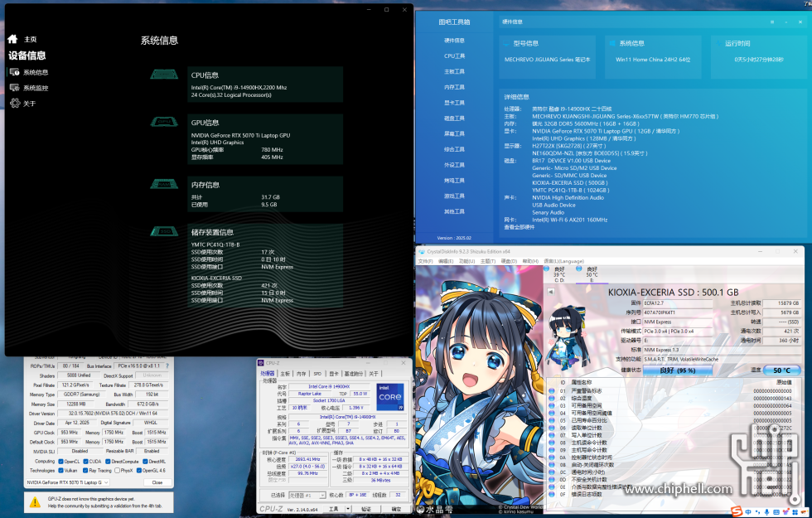
Task: Click the 50 °C temperature indicator button
Action: 781,370
